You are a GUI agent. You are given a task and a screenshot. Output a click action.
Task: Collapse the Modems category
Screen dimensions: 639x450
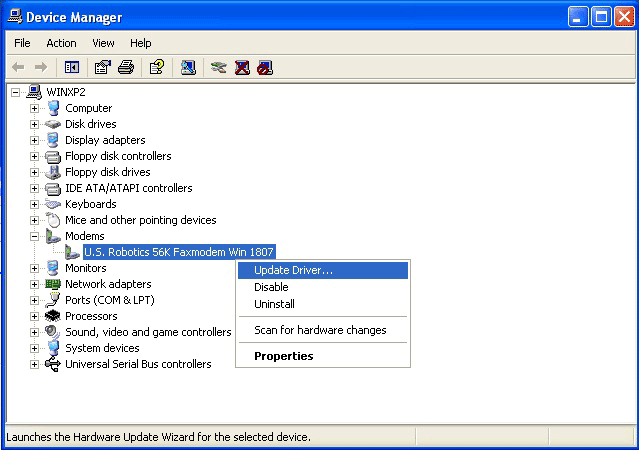click(x=34, y=236)
